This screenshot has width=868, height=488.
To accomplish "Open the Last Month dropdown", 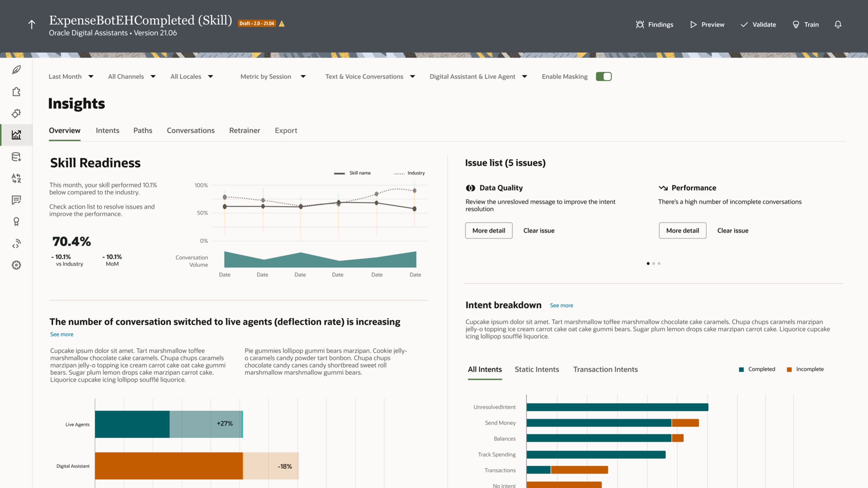I will point(71,76).
